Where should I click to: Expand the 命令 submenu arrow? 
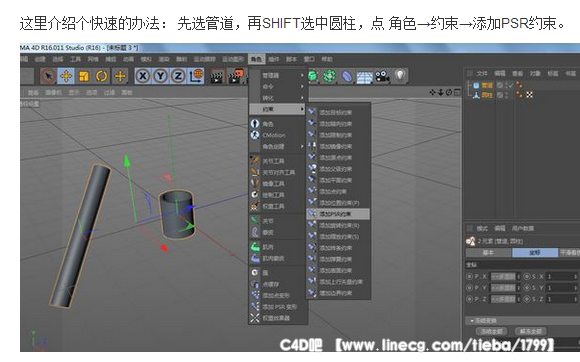[302, 87]
